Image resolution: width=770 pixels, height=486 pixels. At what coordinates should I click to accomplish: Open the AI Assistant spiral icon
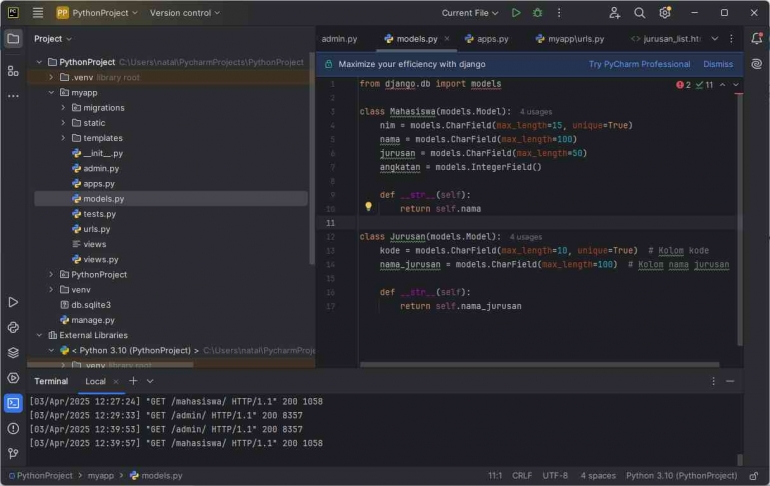[757, 64]
